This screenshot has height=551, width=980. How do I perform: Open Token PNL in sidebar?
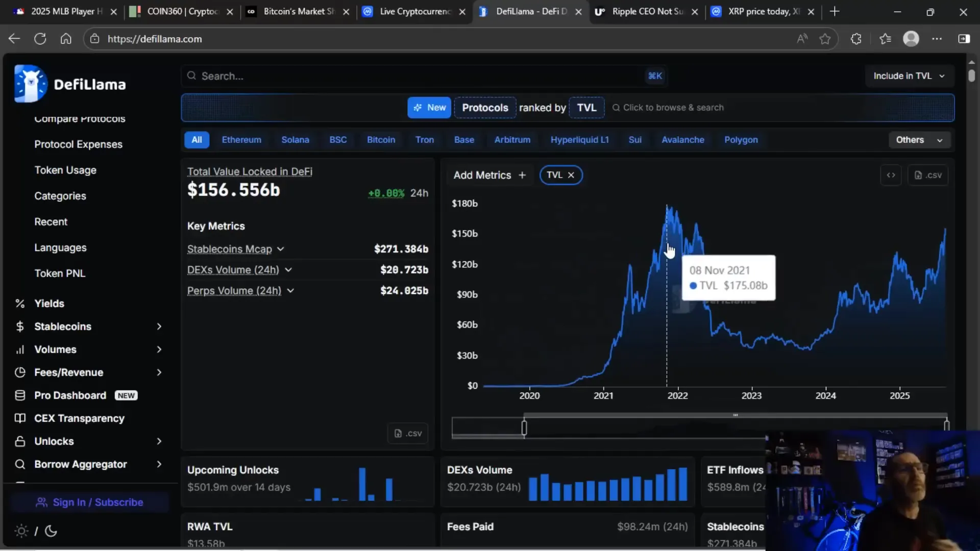[60, 273]
